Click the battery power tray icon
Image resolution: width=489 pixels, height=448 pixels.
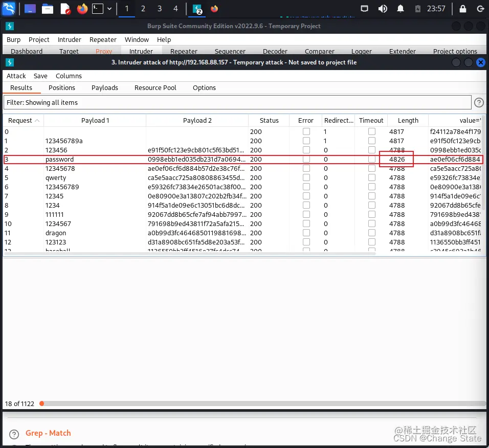pyautogui.click(x=418, y=9)
